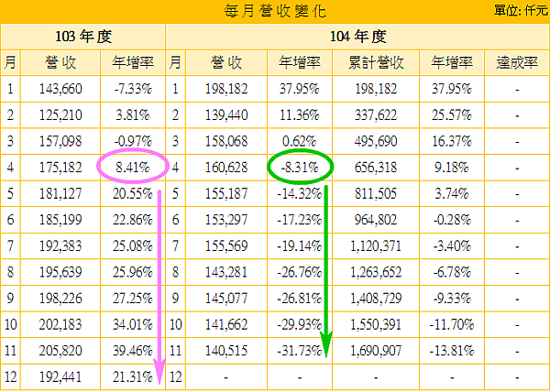Select the 39.46% growth cell
550x392 pixels.
coord(133,351)
